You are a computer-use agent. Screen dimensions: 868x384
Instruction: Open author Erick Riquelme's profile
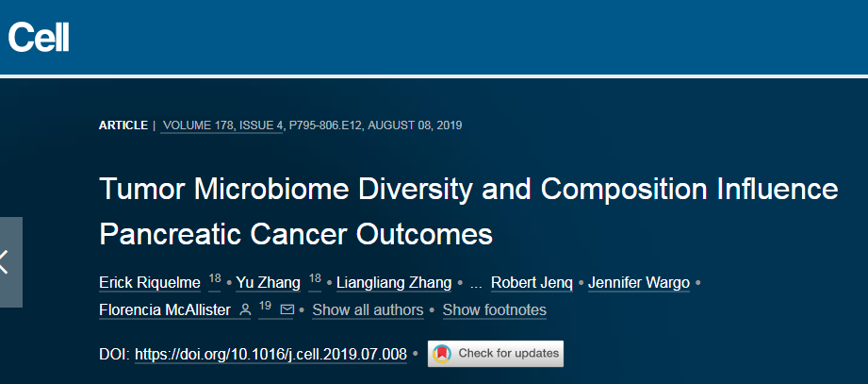[150, 283]
